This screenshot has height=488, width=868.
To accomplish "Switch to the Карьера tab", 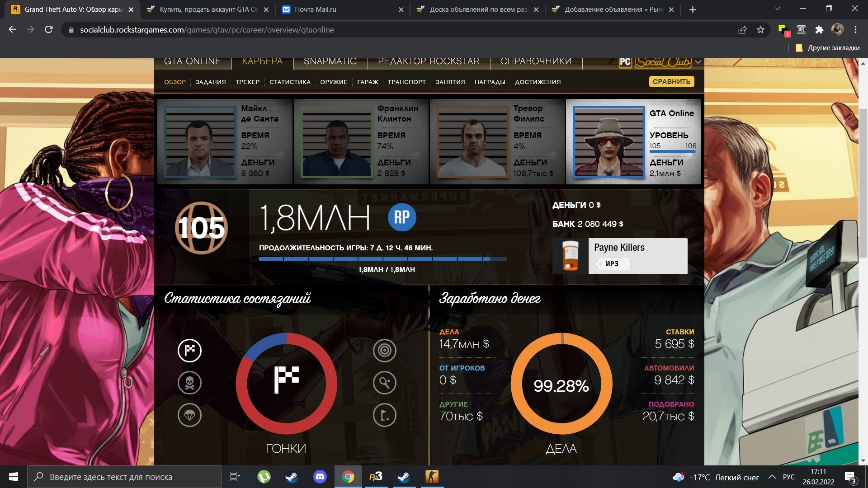I will 262,61.
